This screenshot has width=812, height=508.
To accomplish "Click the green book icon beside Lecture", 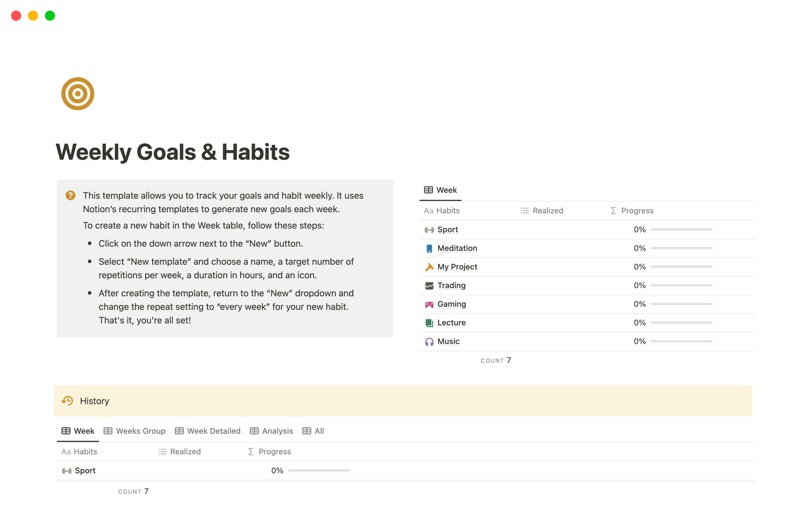I will click(x=429, y=323).
